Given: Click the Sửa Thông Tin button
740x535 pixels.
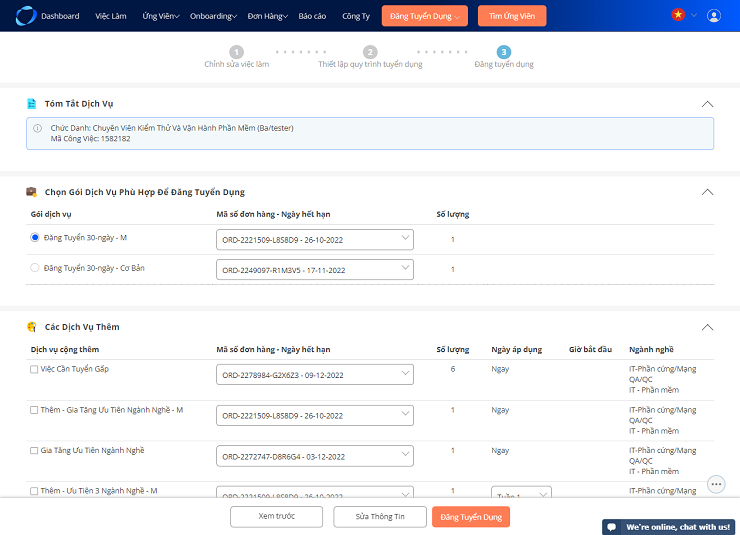Looking at the screenshot, I should point(380,517).
